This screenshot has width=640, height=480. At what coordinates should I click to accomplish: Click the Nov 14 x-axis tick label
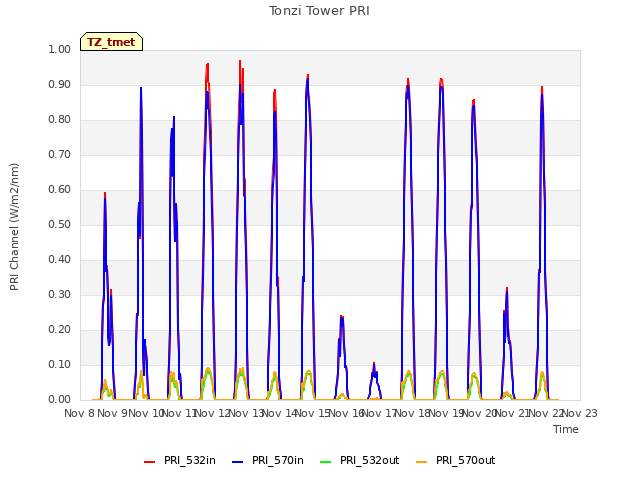click(x=280, y=413)
